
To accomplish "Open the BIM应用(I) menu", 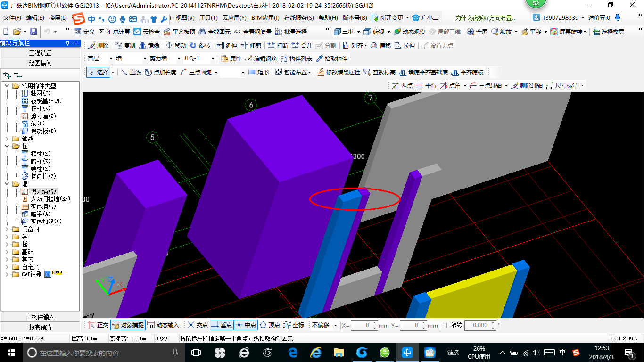I will pos(265,18).
